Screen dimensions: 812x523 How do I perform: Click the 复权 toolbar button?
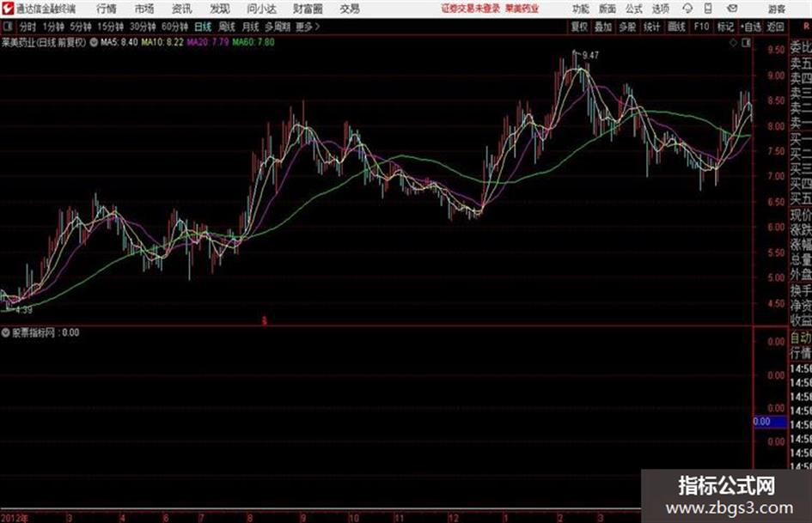pos(579,27)
